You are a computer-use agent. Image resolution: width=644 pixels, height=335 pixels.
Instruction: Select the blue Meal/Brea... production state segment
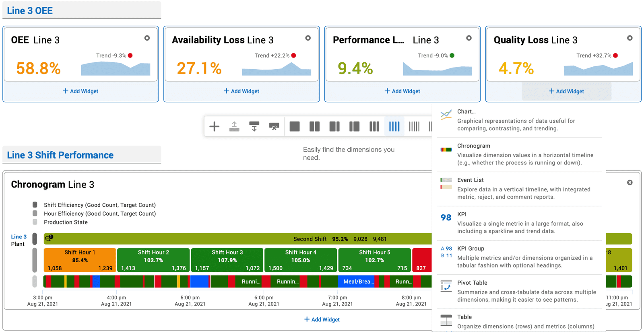(x=356, y=282)
